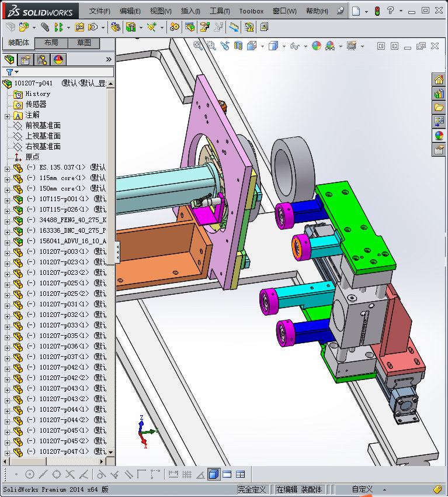Click the Rebuild traffic light icon
Image resolution: width=448 pixels, height=497 pixels.
coord(377,11)
